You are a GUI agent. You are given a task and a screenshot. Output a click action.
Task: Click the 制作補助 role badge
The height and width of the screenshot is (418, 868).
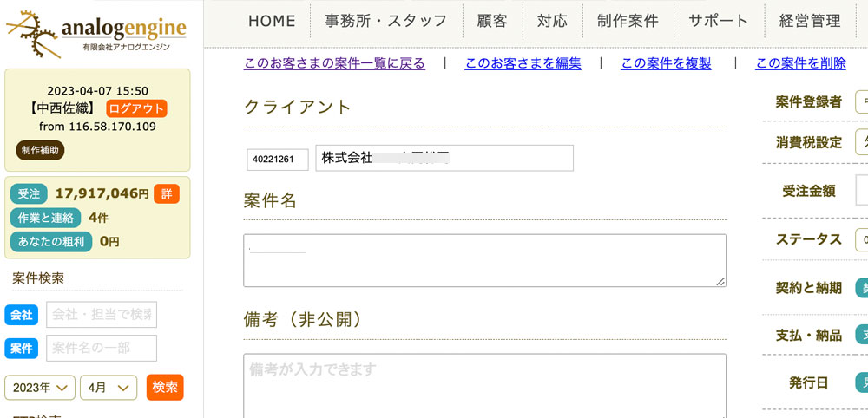coord(40,150)
